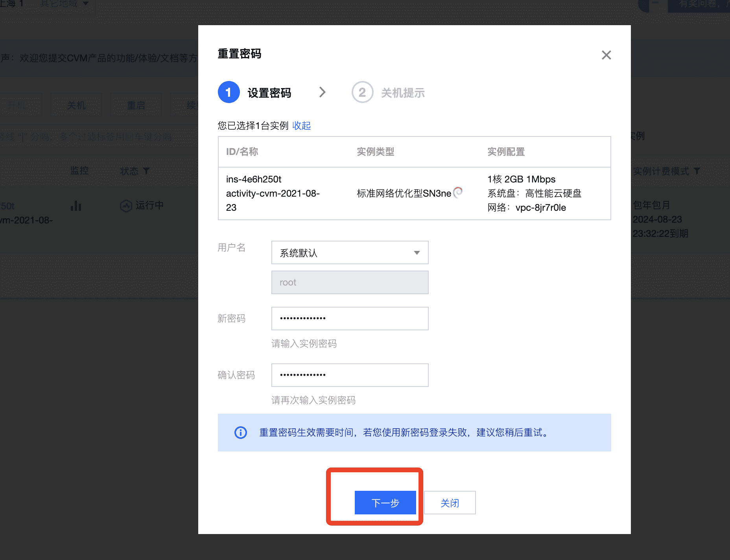Collapse the instance list via 收起
This screenshot has height=560, width=730.
pyautogui.click(x=301, y=125)
